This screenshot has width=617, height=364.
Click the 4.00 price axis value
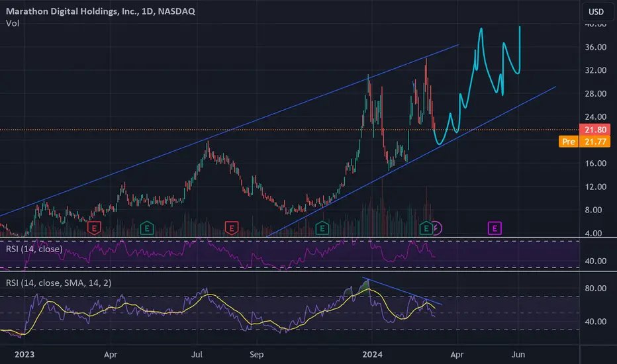(593, 233)
